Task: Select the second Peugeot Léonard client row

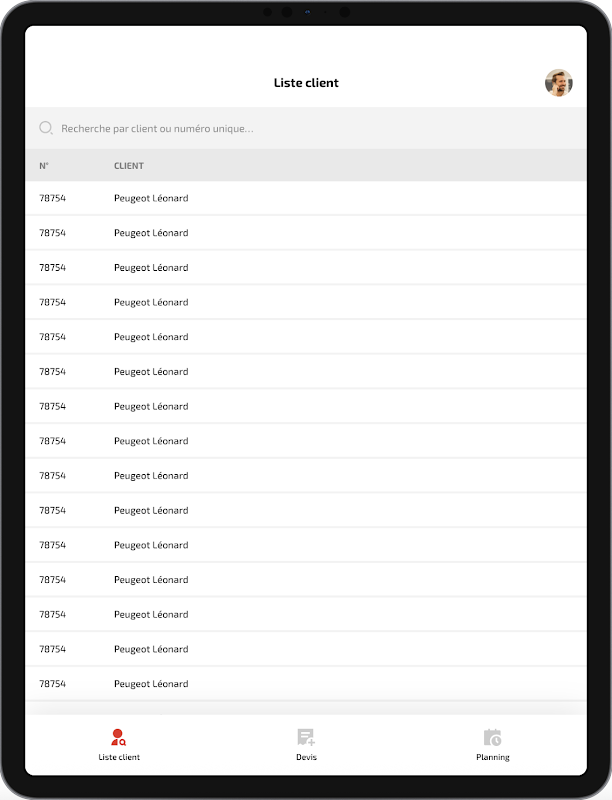Action: click(306, 233)
